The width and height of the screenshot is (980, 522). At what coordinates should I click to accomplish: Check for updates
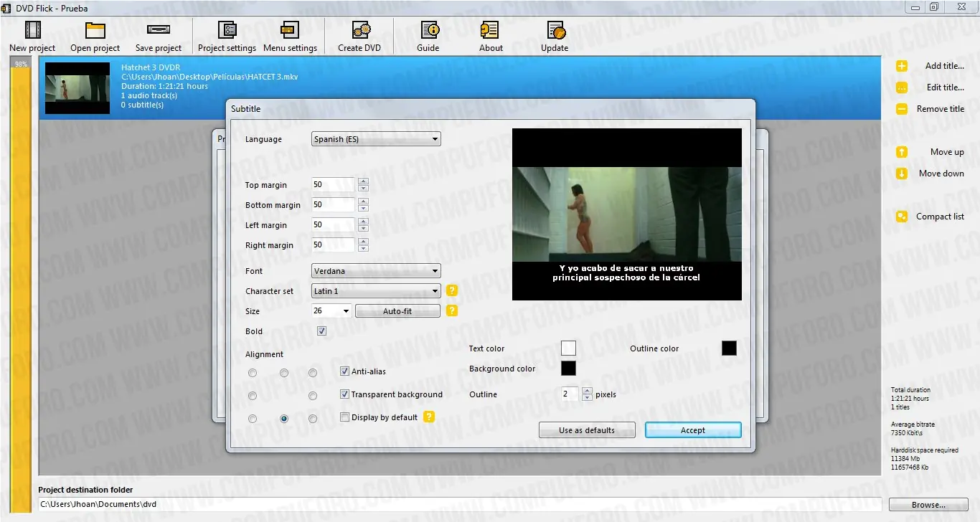click(x=554, y=36)
